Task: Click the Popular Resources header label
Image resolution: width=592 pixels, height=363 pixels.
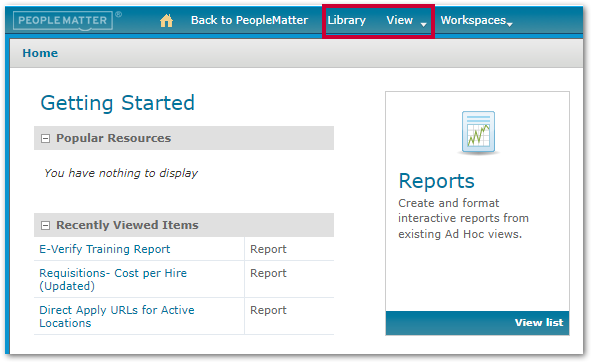Action: click(x=113, y=138)
